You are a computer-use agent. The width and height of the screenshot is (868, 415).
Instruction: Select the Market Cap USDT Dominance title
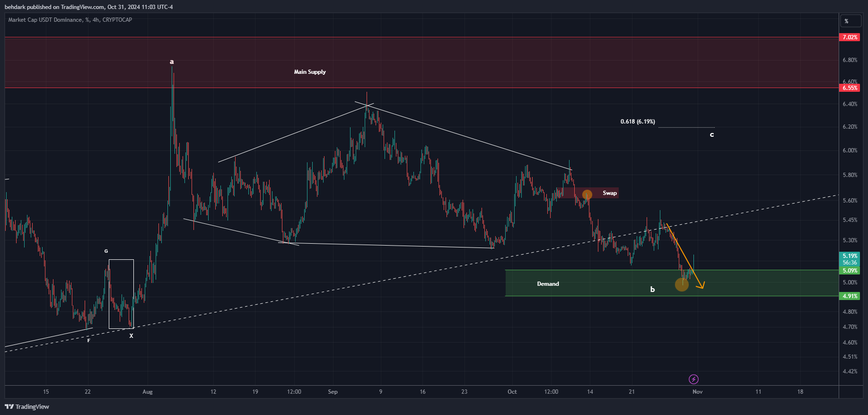(x=70, y=20)
